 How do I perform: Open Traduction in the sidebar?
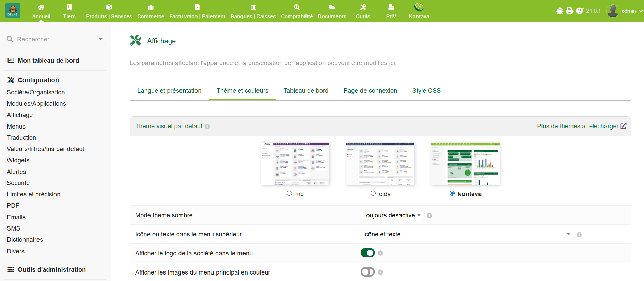(21, 138)
